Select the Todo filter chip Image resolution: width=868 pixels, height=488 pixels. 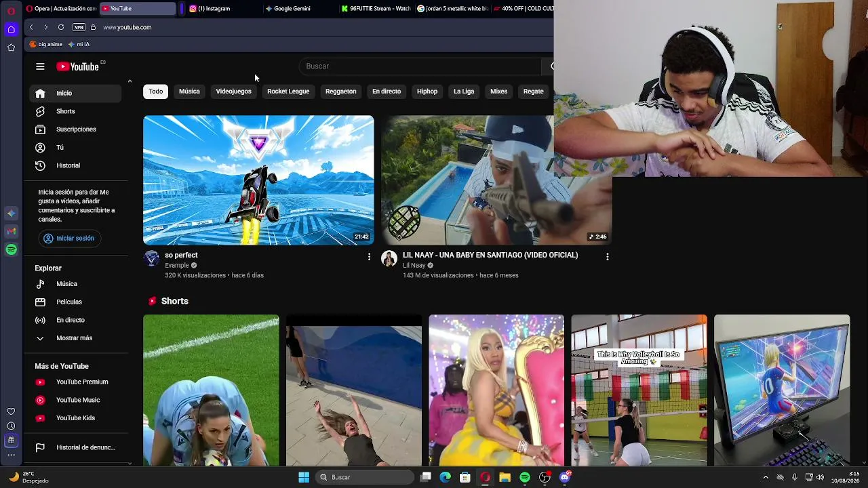pyautogui.click(x=156, y=91)
